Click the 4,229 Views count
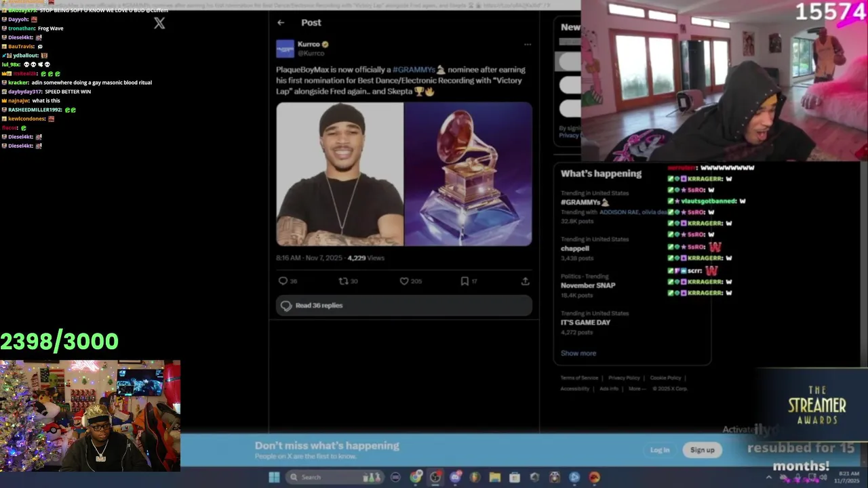This screenshot has height=488, width=868. click(366, 258)
